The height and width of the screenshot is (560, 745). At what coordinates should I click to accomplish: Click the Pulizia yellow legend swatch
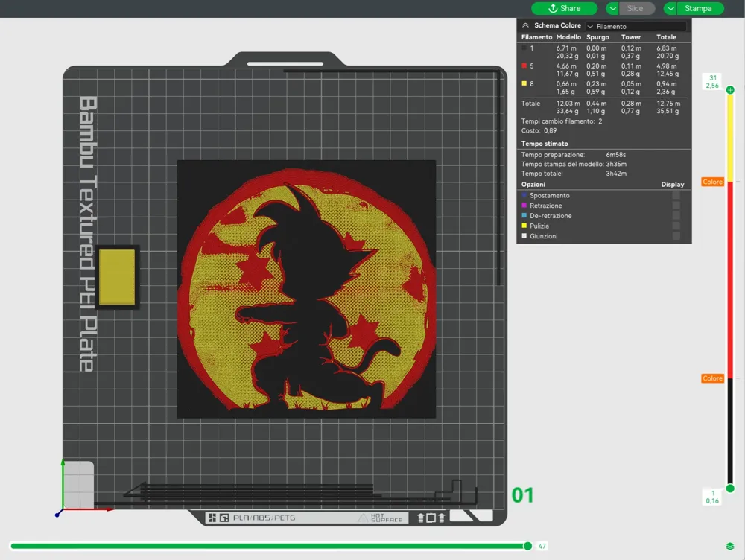pos(524,226)
